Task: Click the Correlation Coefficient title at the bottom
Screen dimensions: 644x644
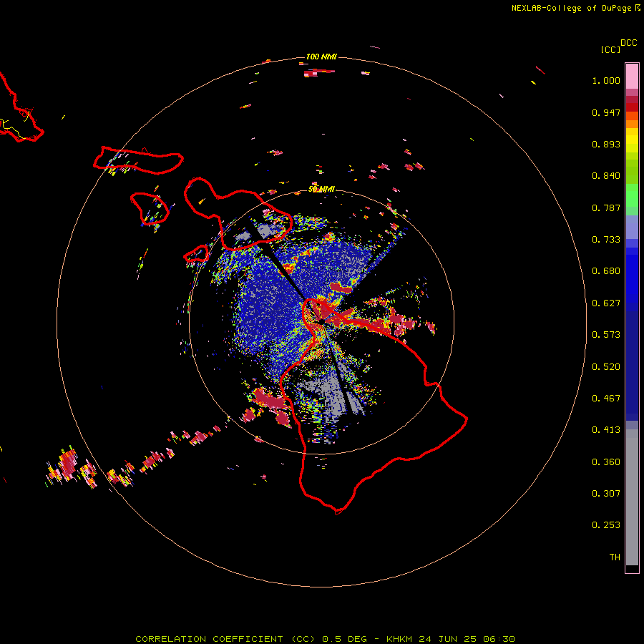Action: 225,639
